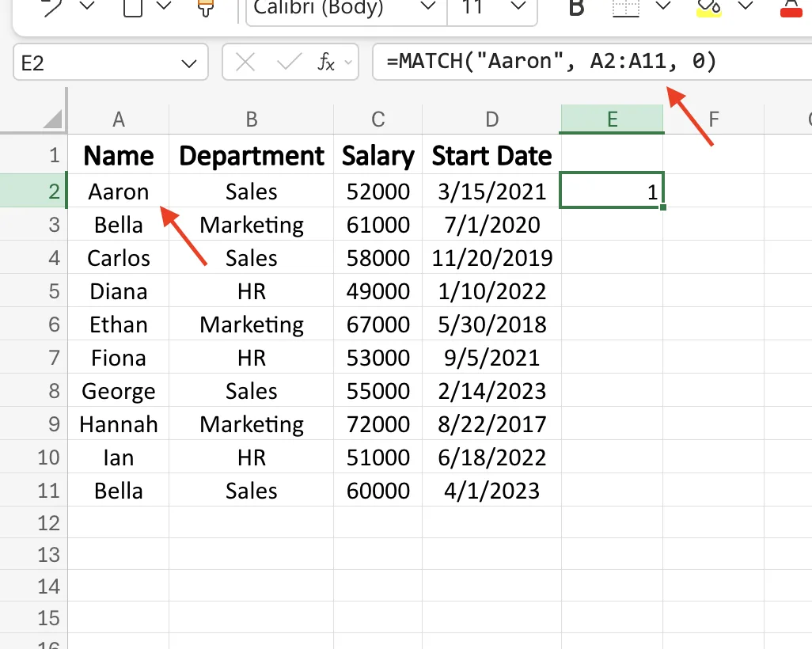Click the cell containing George
The width and height of the screenshot is (812, 649).
pyautogui.click(x=119, y=390)
